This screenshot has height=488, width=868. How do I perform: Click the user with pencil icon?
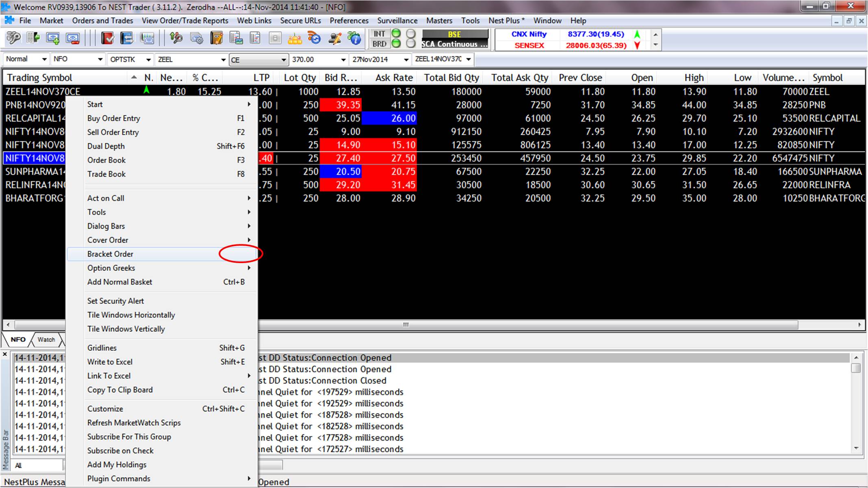coord(335,39)
